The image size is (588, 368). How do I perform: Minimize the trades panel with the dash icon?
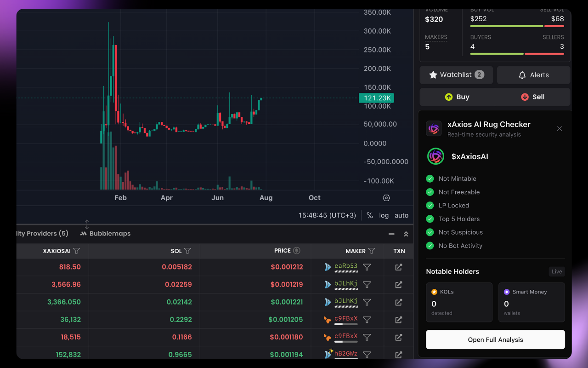(391, 234)
